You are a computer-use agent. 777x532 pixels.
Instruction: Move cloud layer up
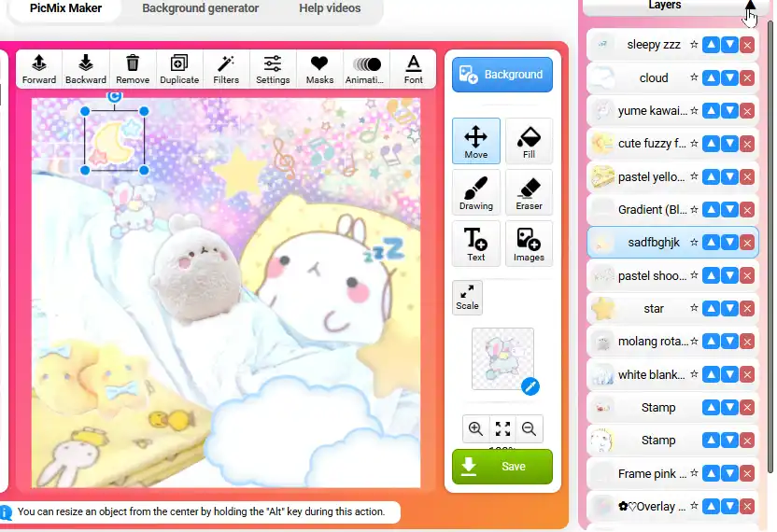[711, 77]
